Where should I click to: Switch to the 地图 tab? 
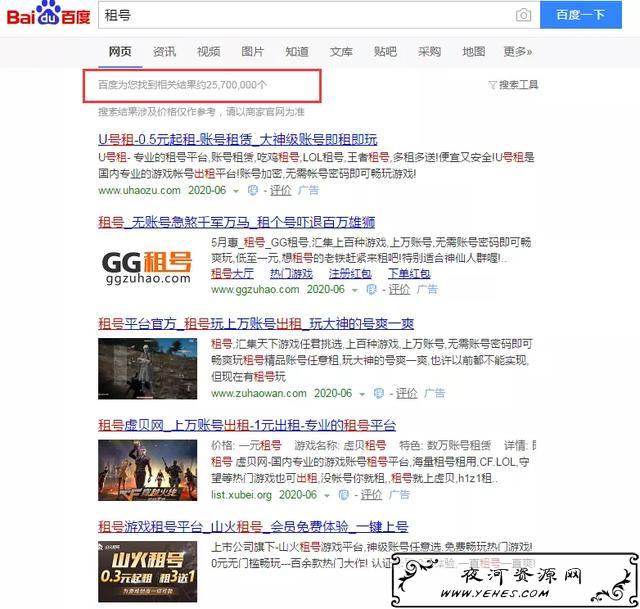pyautogui.click(x=473, y=51)
